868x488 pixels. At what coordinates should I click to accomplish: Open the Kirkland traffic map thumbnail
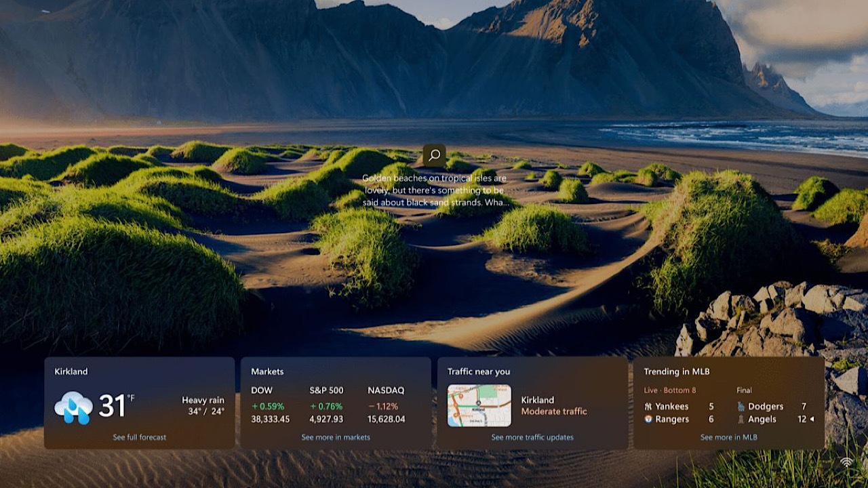pyautogui.click(x=479, y=405)
